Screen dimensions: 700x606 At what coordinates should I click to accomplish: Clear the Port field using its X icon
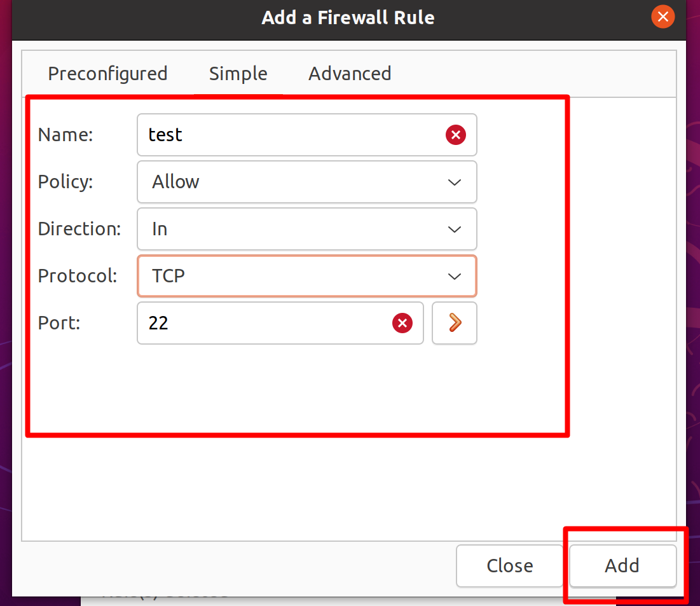click(x=402, y=323)
